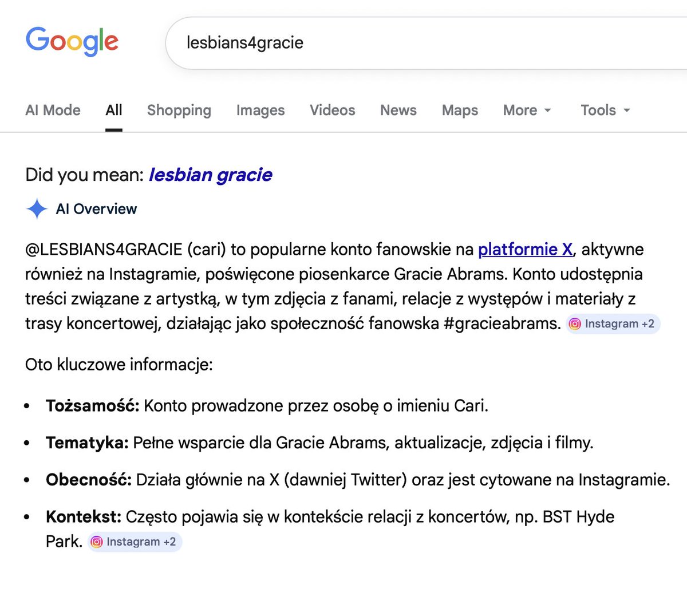687x616 pixels.
Task: Click the AI Overview sparkle icon
Action: point(37,209)
